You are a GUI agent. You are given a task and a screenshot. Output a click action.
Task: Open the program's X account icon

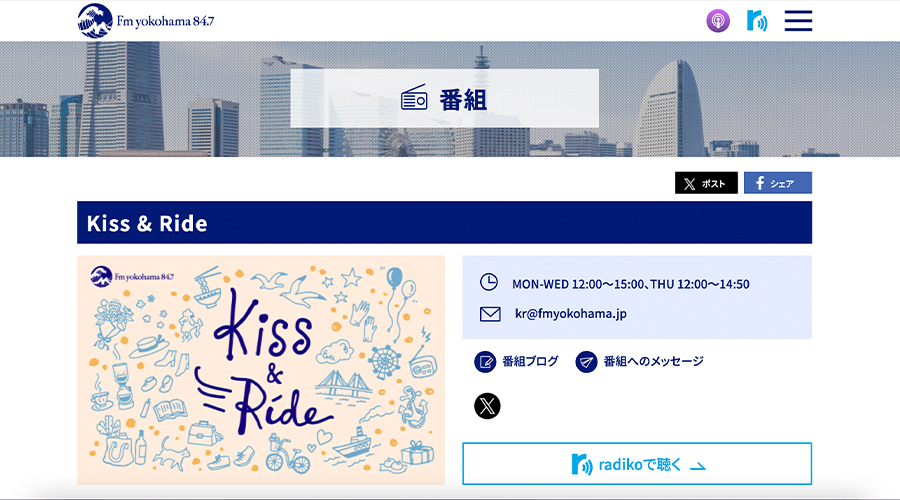487,406
